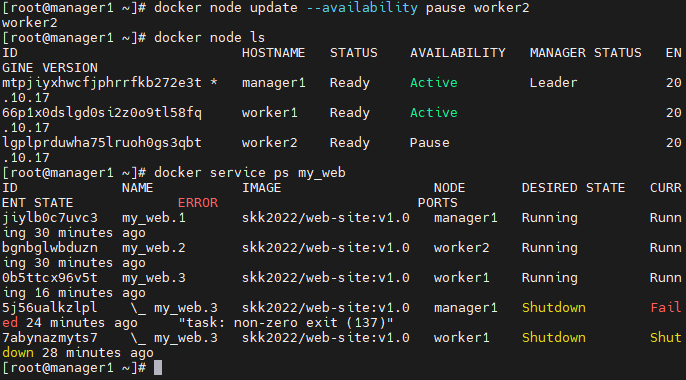Click the image name on the my_web.1 row

tap(326, 218)
